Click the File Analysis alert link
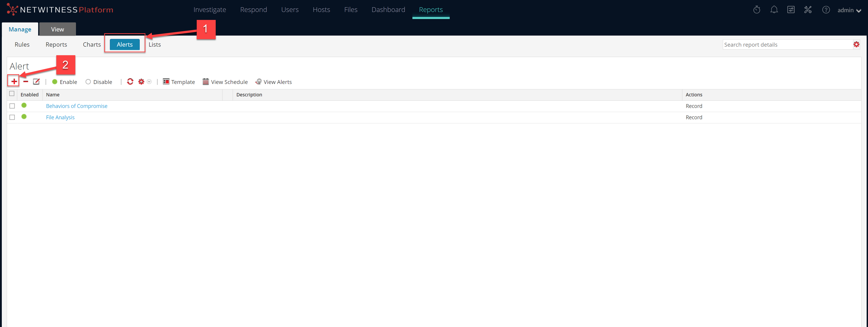 click(x=60, y=117)
